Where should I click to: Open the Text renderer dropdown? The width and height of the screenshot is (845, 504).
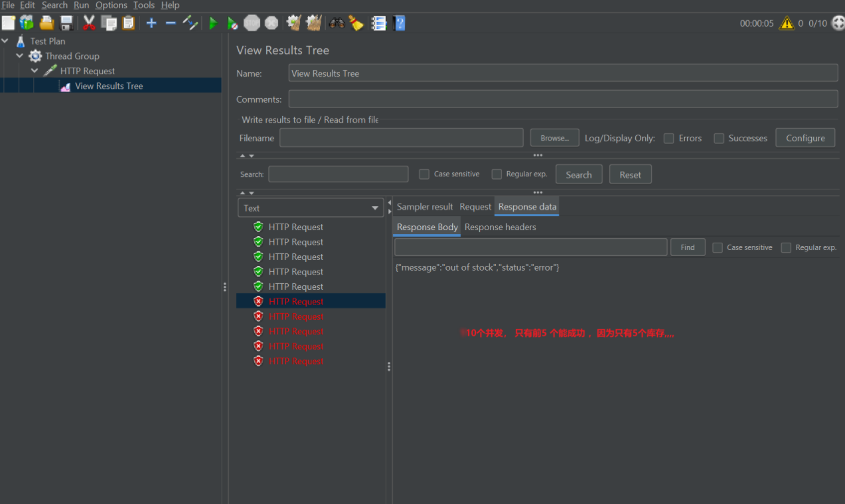311,208
